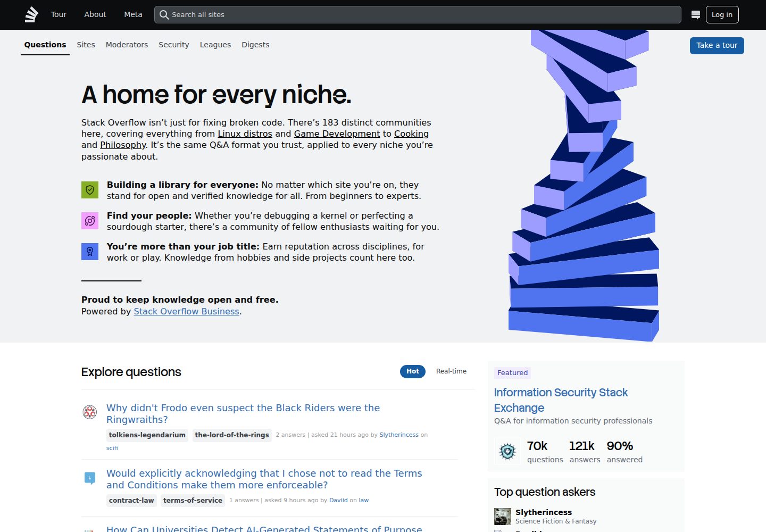The image size is (766, 532).
Task: Click the contract-law tag
Action: (131, 501)
